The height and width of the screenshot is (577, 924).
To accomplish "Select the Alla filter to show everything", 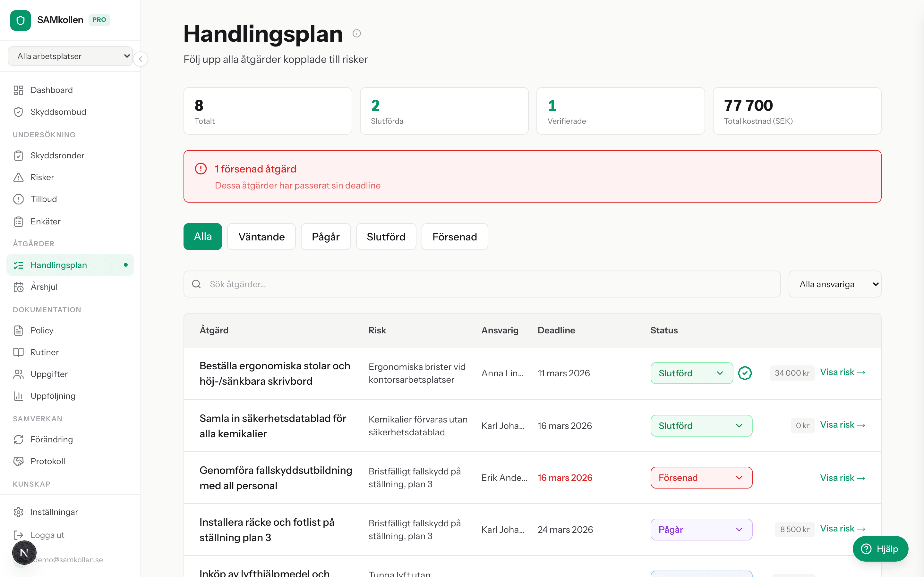I will click(202, 237).
